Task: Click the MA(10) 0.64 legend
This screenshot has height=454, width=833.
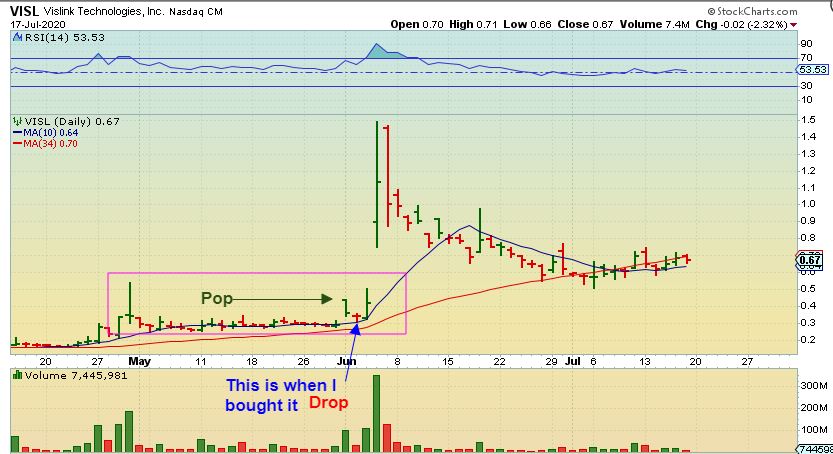Action: pos(50,133)
